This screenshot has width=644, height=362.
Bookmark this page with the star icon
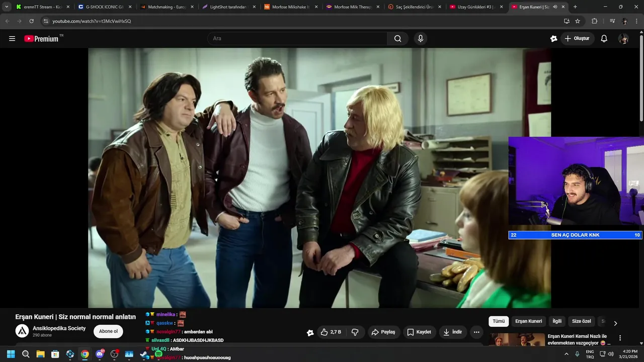[578, 21]
